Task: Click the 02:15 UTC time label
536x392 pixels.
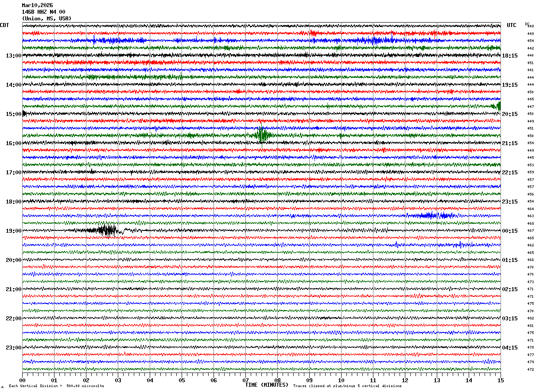Action: coord(510,289)
